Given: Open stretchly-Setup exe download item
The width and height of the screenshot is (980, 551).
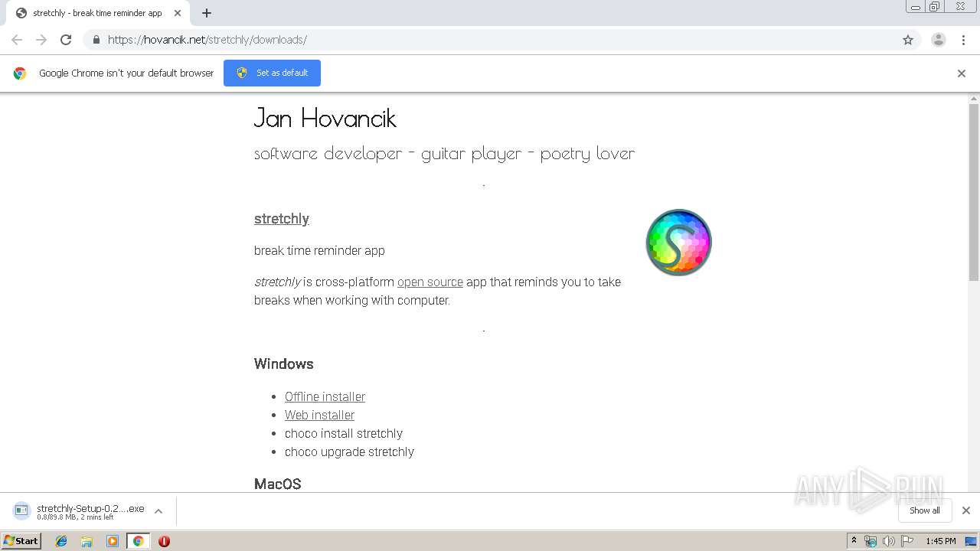Looking at the screenshot, I should tap(80, 511).
